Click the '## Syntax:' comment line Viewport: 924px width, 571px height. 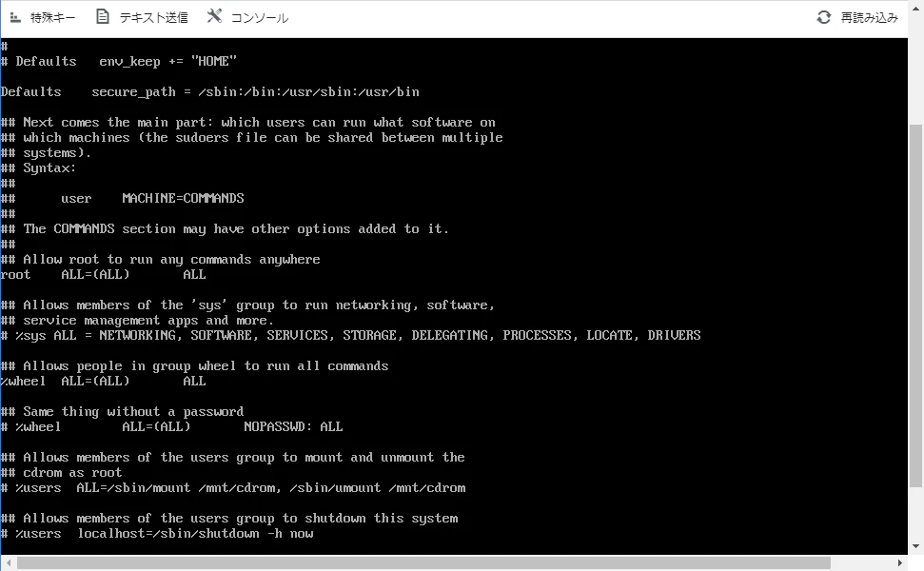click(x=38, y=167)
